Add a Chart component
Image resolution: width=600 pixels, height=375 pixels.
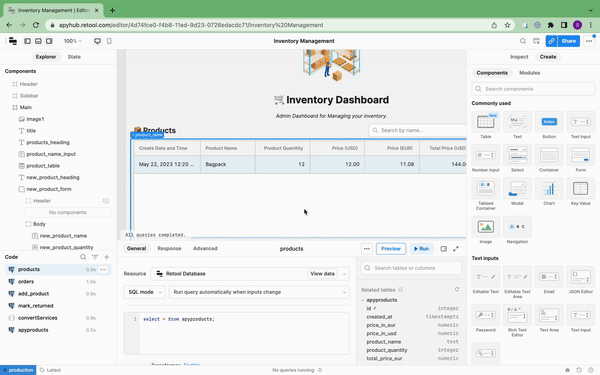[549, 192]
